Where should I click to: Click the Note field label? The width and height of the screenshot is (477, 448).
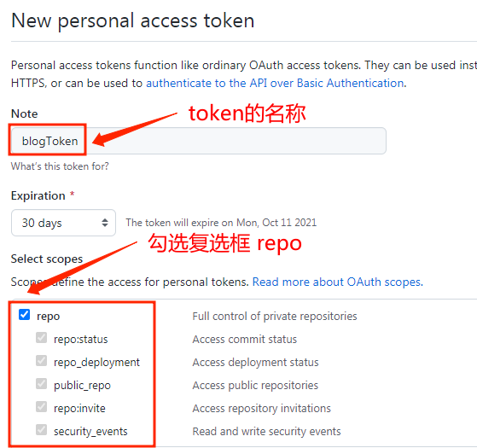25,113
